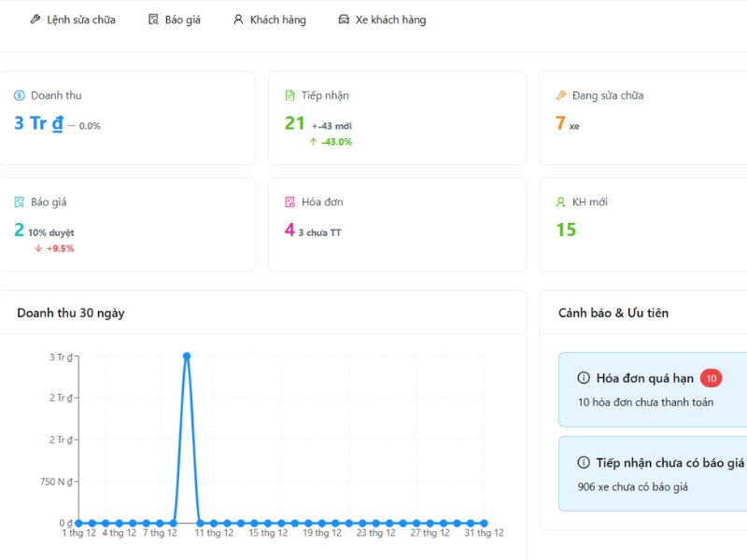Click the pink invoice icon in Hóa đơn card
747x560 pixels.
point(290,202)
